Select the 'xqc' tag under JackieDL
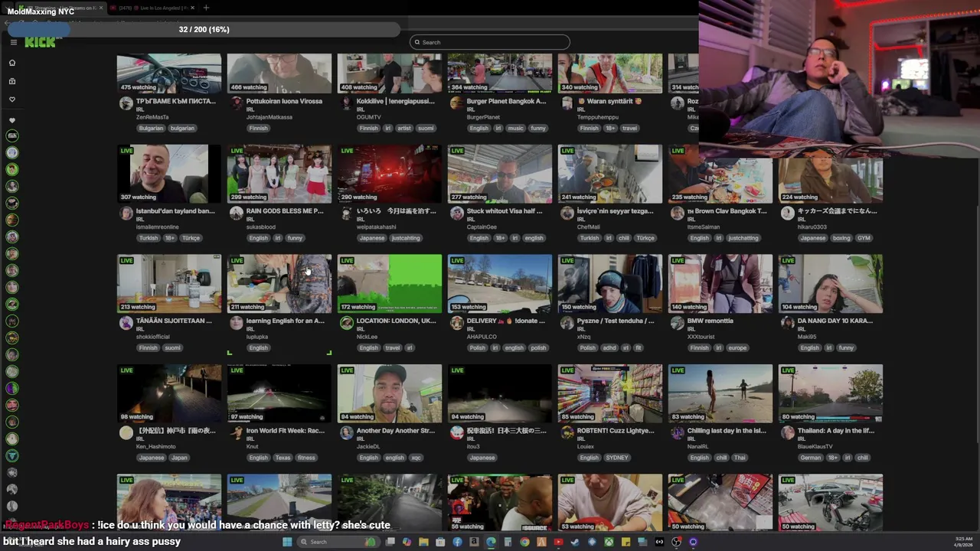This screenshot has height=551, width=980. (416, 458)
